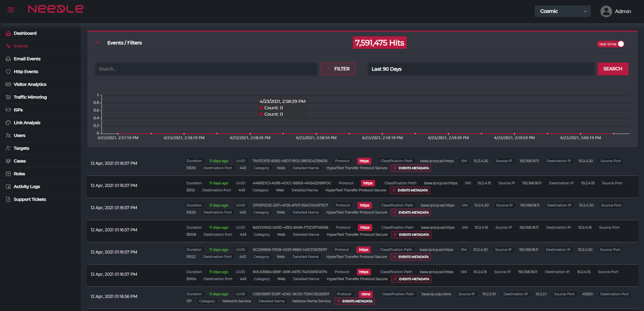Collapse the Events / Filters panel
644x311 pixels.
click(97, 43)
